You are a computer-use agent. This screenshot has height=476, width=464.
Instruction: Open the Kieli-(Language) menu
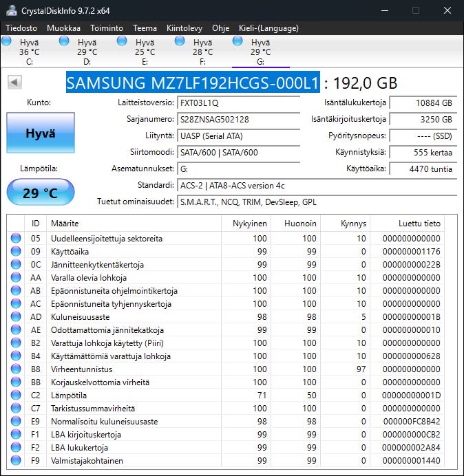click(x=268, y=28)
